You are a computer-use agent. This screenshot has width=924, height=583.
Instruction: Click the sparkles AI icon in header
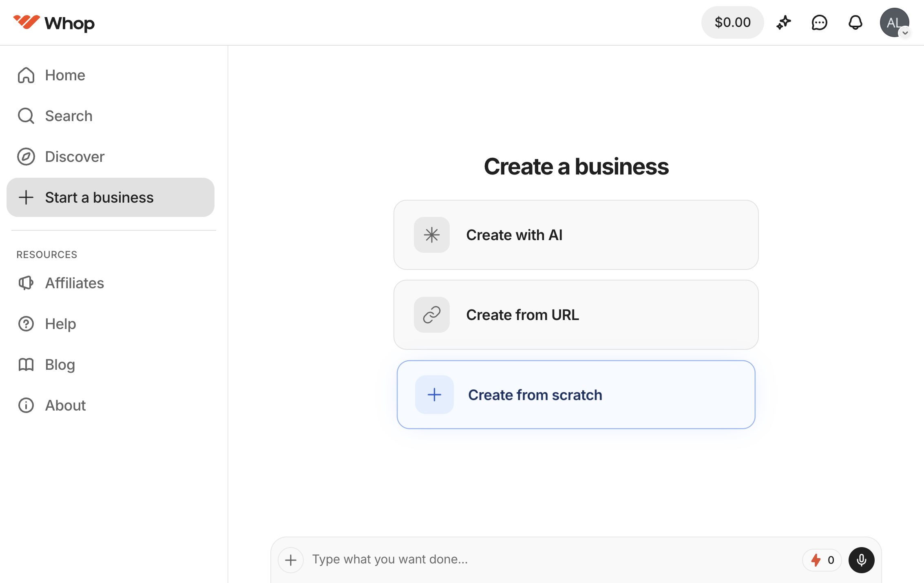(x=783, y=22)
